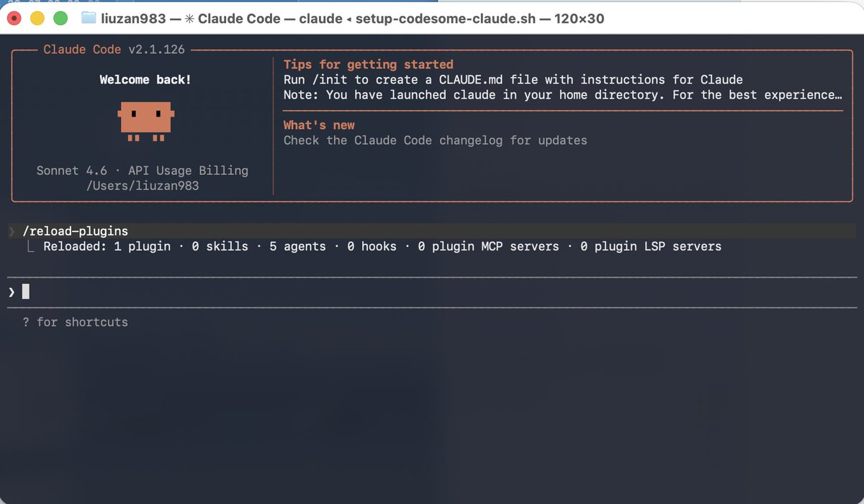Screen dimensions: 864x504
Task: Click "0 plugin LSP servers" text
Action: pyautogui.click(x=651, y=246)
